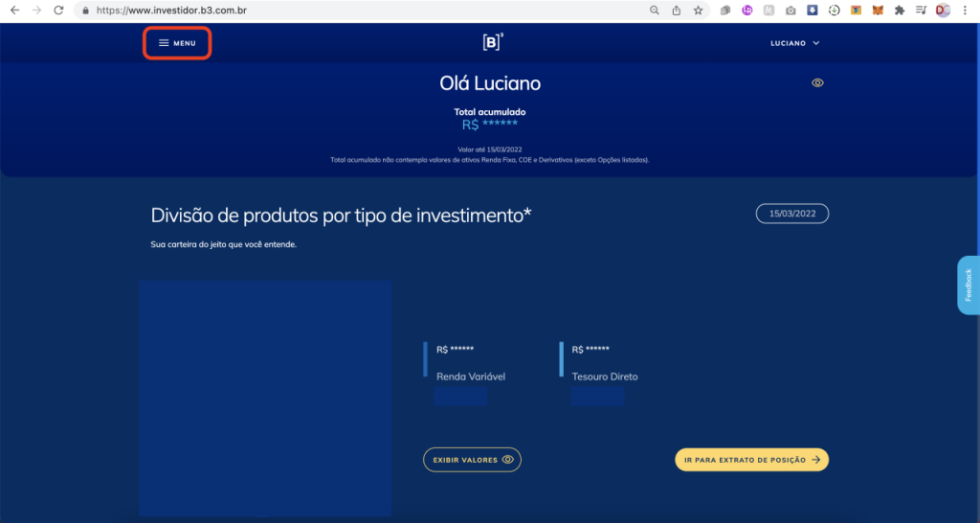Click the camera screenshot extension icon
Viewport: 980px width, 523px height.
791,11
